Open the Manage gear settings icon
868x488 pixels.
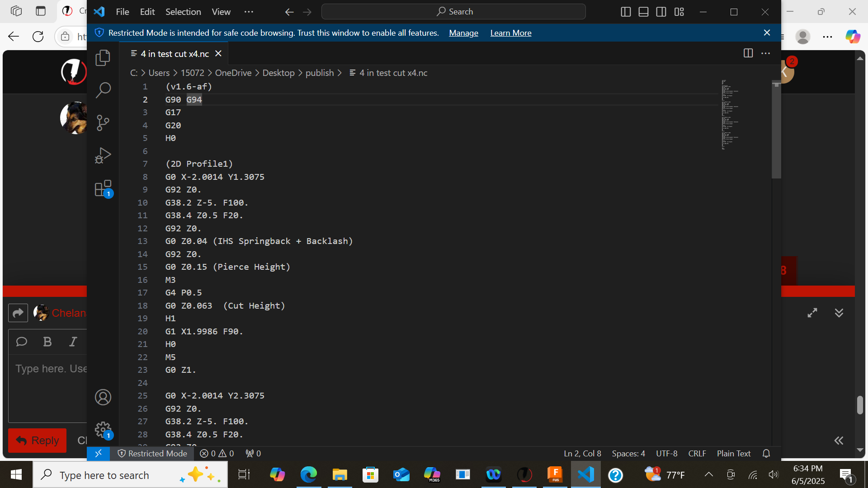[x=103, y=429]
